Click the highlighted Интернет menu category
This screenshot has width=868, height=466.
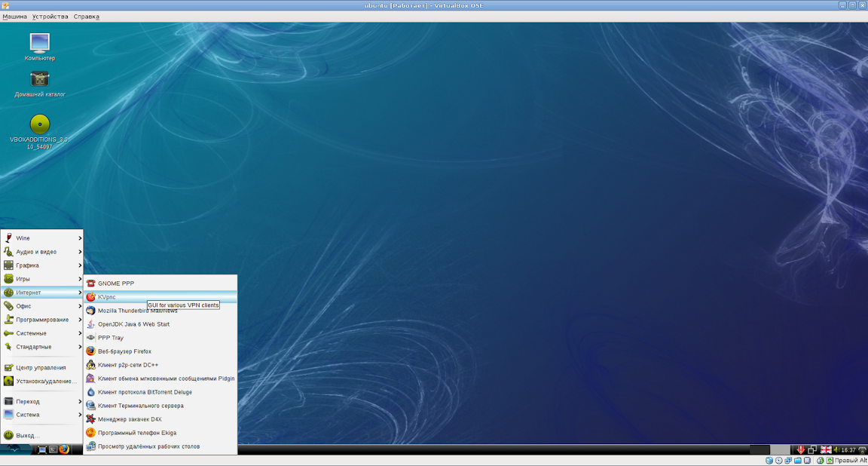(x=42, y=293)
